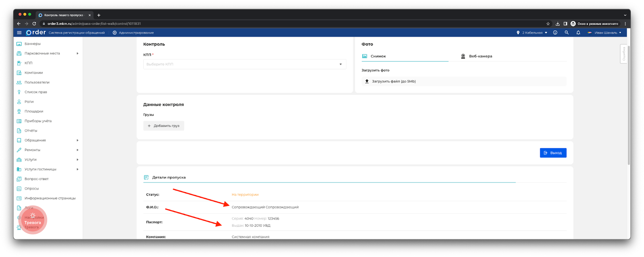Click the search magnifier in header

[x=566, y=33]
